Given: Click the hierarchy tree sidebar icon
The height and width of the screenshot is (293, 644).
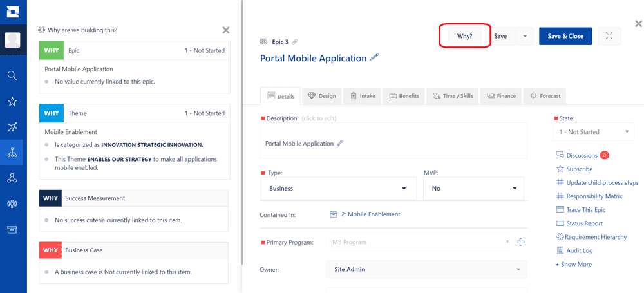Looking at the screenshot, I should coord(13,153).
